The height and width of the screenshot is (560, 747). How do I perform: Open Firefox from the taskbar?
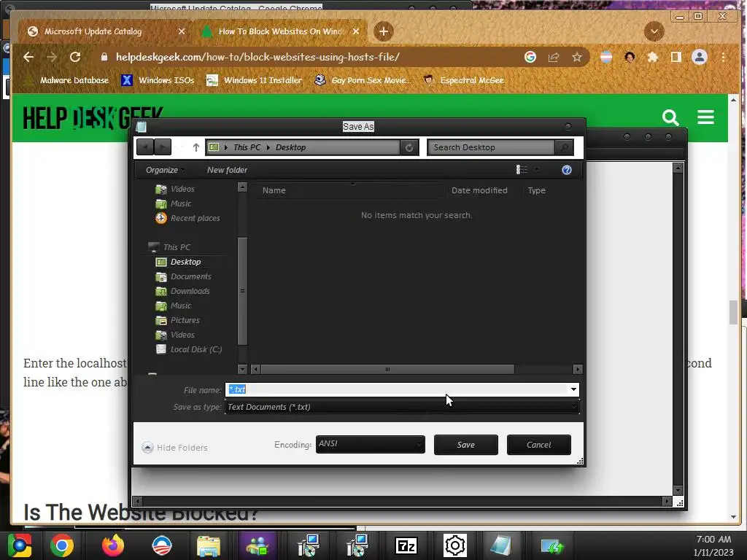112,545
